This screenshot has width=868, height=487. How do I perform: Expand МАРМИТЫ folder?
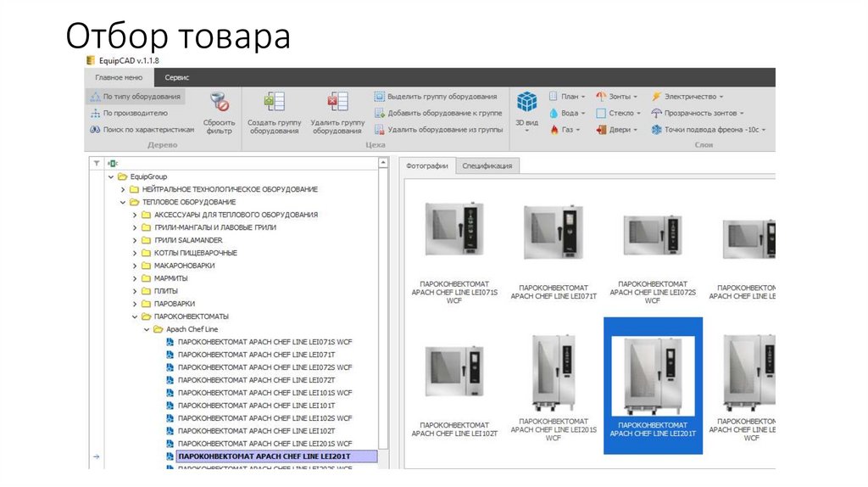click(135, 278)
